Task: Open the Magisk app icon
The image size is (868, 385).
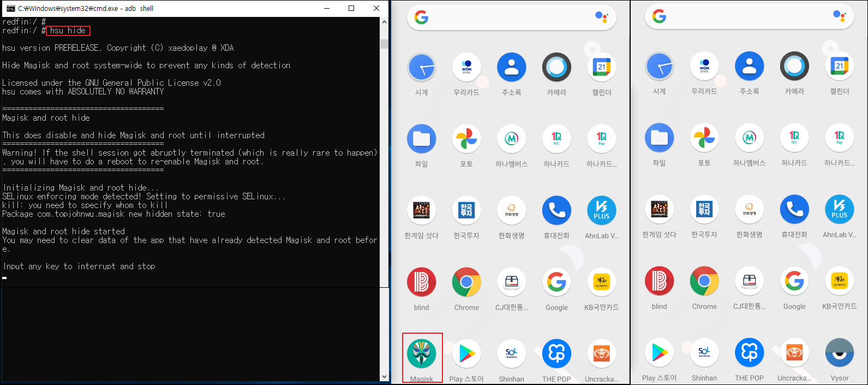Action: [x=422, y=354]
